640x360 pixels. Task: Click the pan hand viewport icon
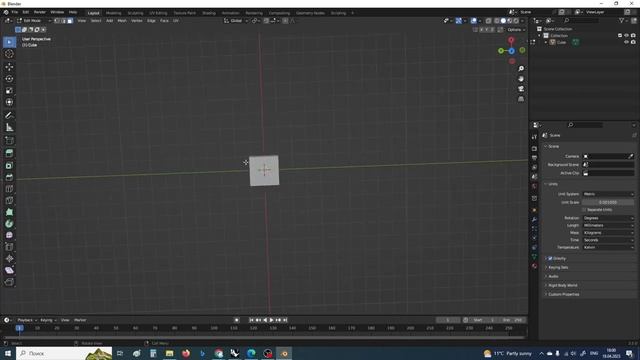coord(521,79)
